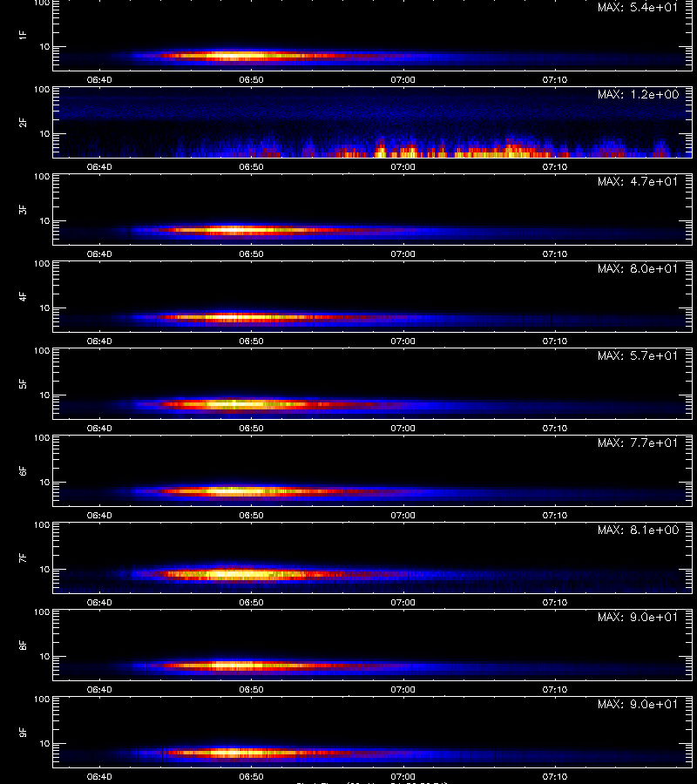Click the 100 y-axis tick label of panel 2F

pyautogui.click(x=42, y=90)
